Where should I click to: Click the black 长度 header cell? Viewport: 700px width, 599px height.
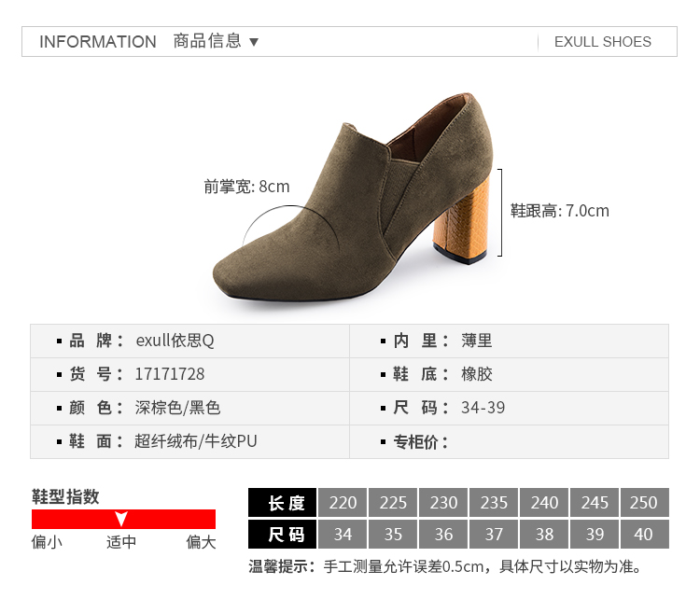click(282, 503)
